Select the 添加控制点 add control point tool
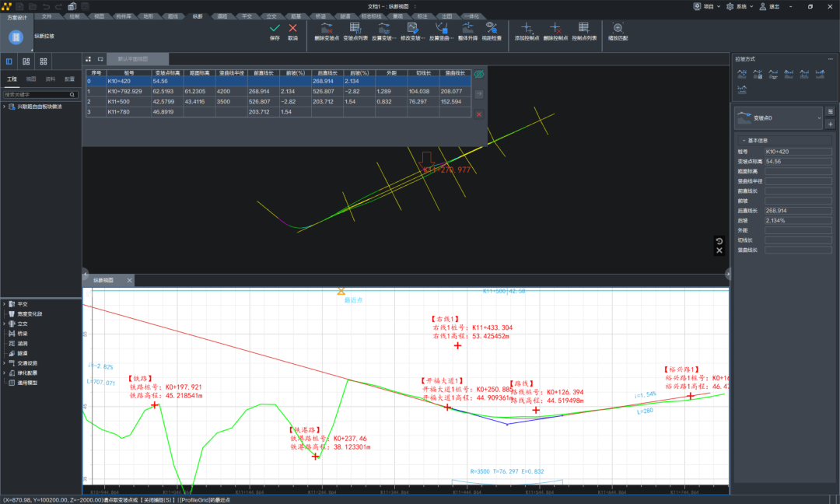Viewport: 840px width, 504px height. (527, 31)
